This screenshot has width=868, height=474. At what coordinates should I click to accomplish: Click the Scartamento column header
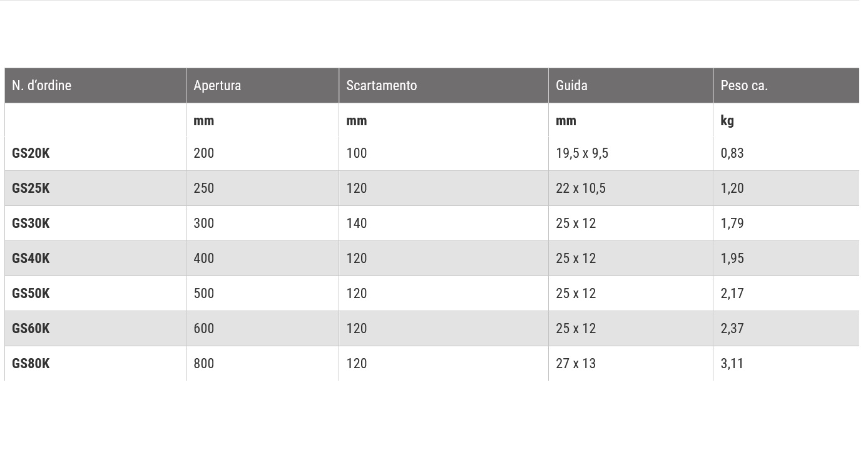[381, 85]
